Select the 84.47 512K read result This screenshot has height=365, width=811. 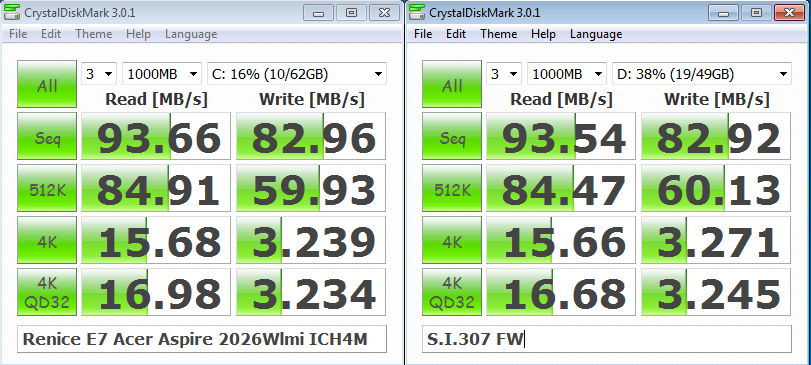[x=561, y=188]
